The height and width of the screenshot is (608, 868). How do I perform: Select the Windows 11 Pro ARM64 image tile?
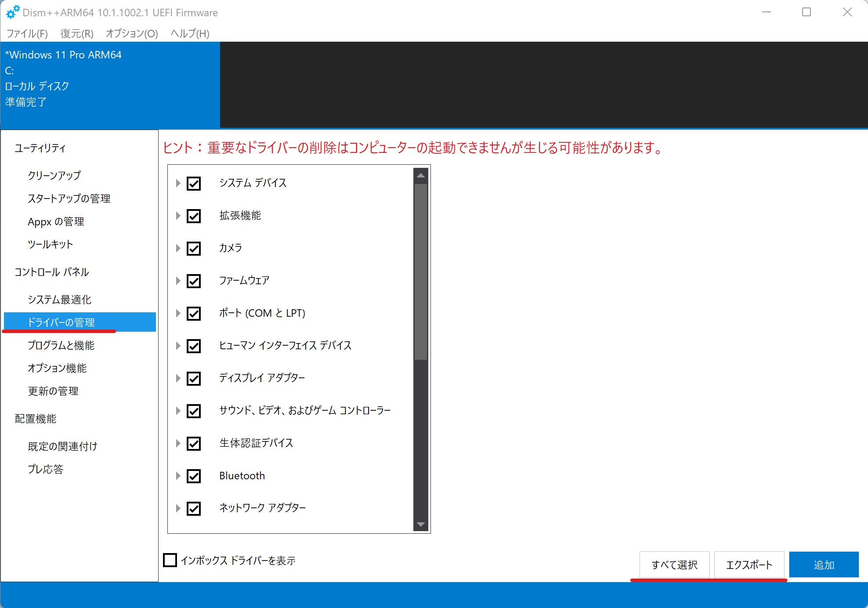(x=110, y=85)
